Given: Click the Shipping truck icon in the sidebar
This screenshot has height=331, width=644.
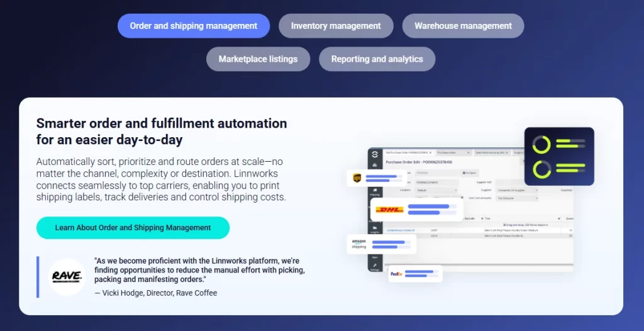Looking at the screenshot, I should tap(375, 190).
